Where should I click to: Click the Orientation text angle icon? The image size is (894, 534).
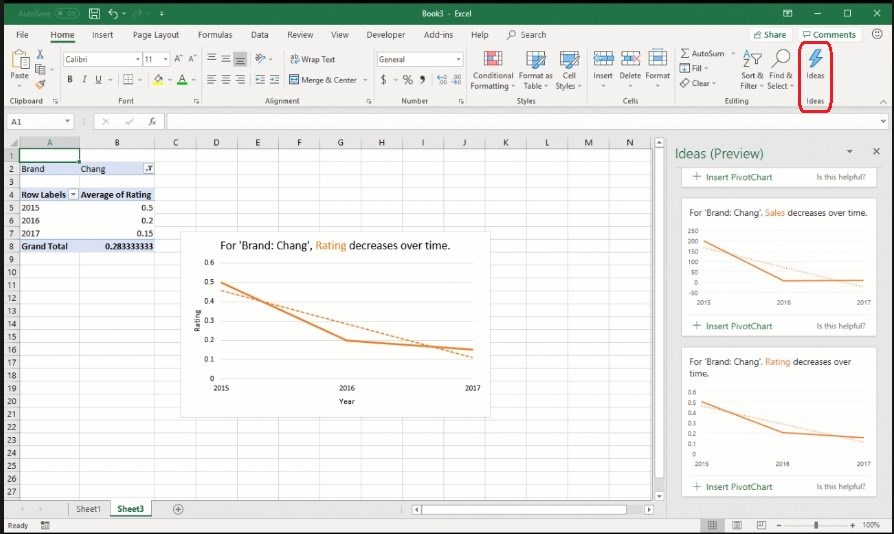pos(261,59)
